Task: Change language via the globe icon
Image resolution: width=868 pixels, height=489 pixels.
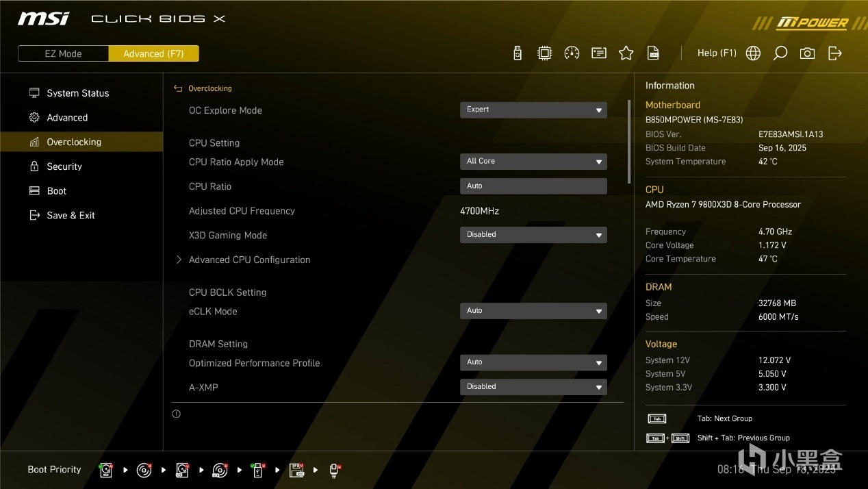Action: [753, 53]
